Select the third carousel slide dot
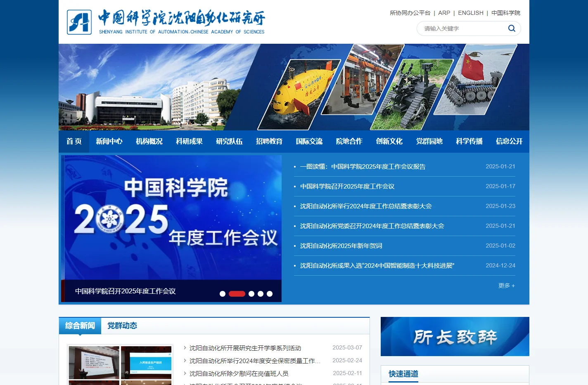The height and width of the screenshot is (385, 588). tap(251, 294)
